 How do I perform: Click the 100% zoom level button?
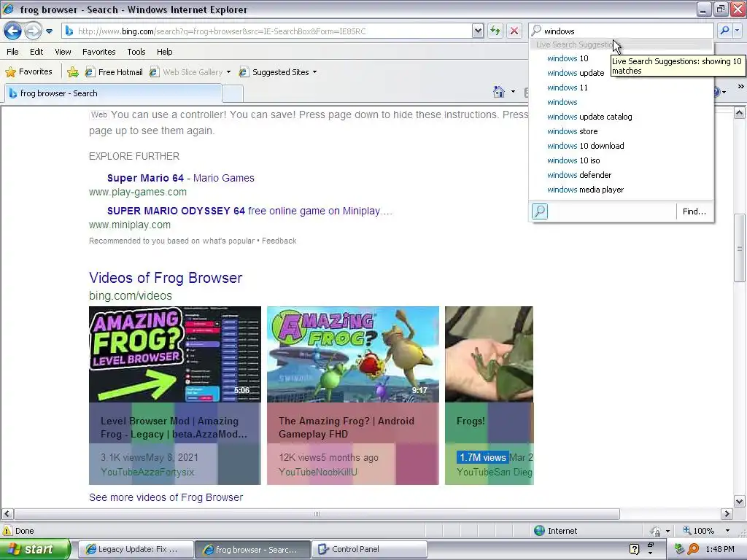[x=699, y=531]
